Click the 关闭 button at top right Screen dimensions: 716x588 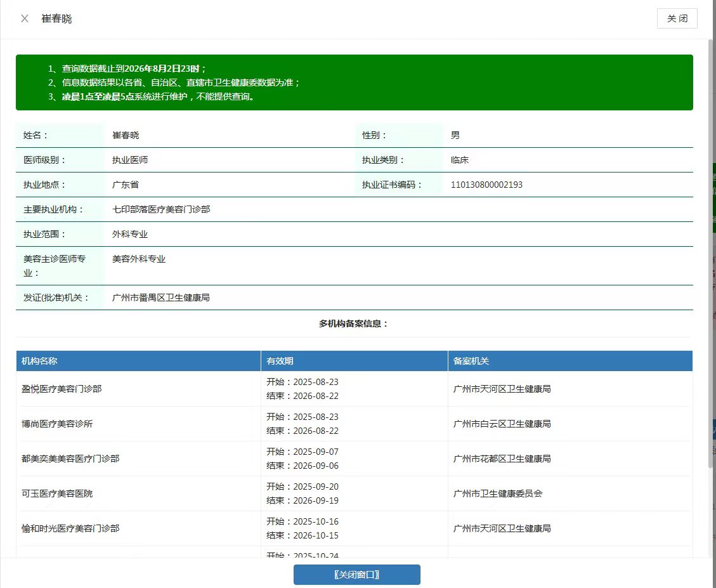677,18
